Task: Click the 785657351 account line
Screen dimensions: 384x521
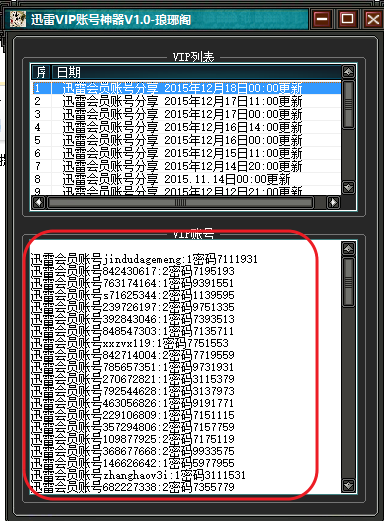Action: pyautogui.click(x=133, y=367)
